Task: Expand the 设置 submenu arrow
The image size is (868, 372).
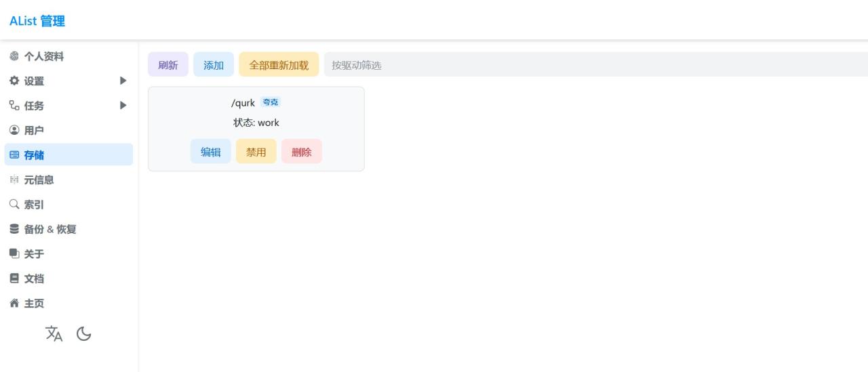Action: tap(123, 81)
